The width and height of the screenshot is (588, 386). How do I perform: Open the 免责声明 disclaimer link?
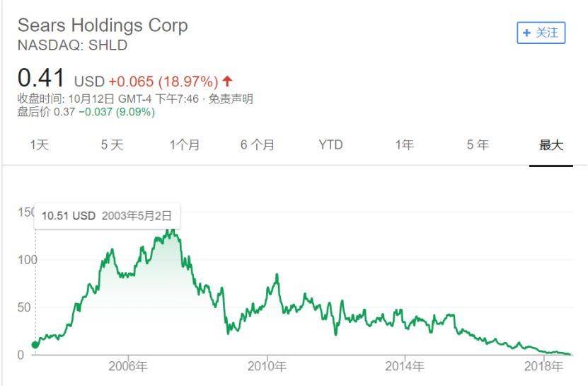pos(231,99)
